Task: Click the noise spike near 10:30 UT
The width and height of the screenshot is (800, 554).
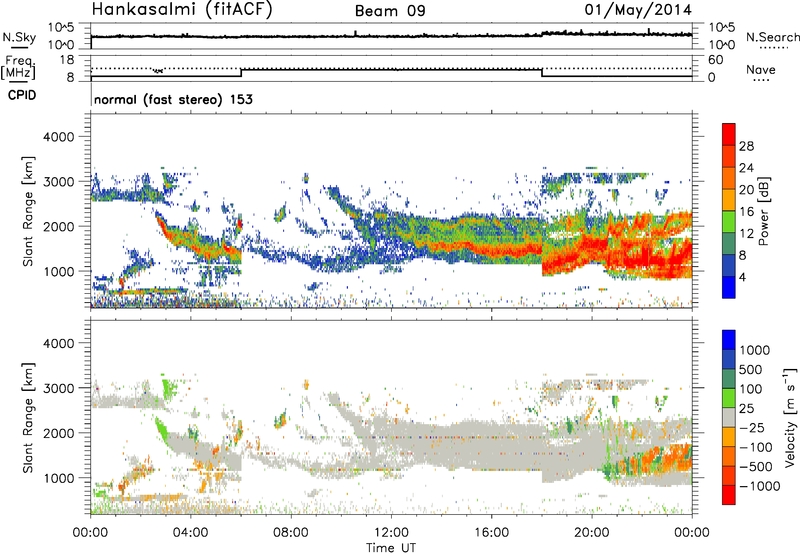Action: point(355,33)
